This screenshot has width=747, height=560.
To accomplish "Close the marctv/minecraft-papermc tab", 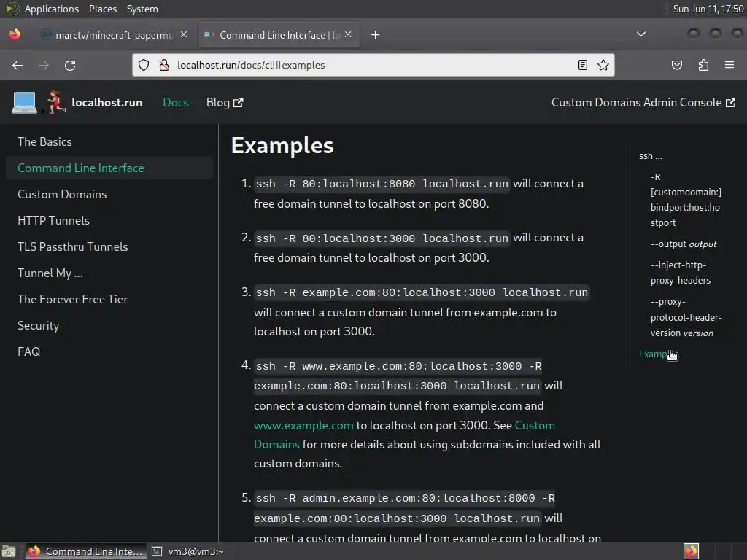I will [184, 35].
